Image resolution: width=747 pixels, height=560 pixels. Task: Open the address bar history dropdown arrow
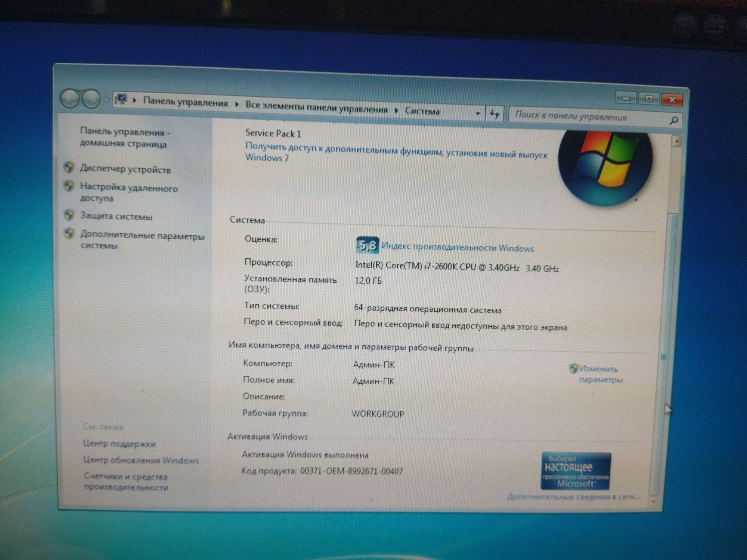point(478,113)
